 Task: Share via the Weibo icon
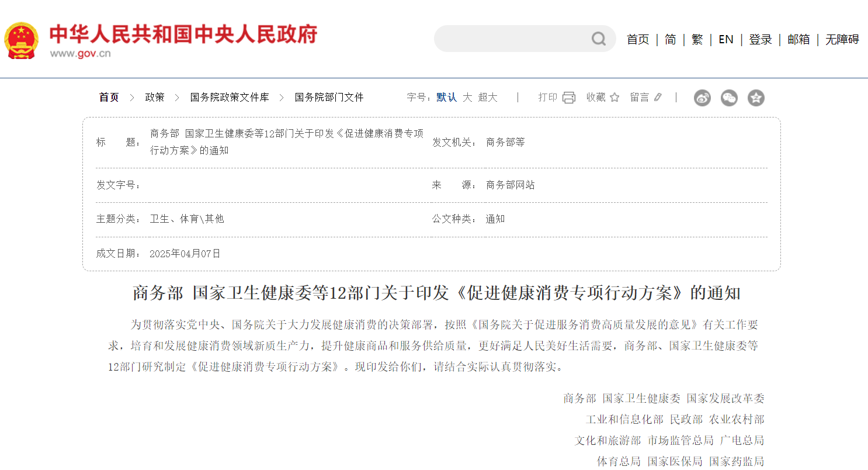tap(702, 98)
